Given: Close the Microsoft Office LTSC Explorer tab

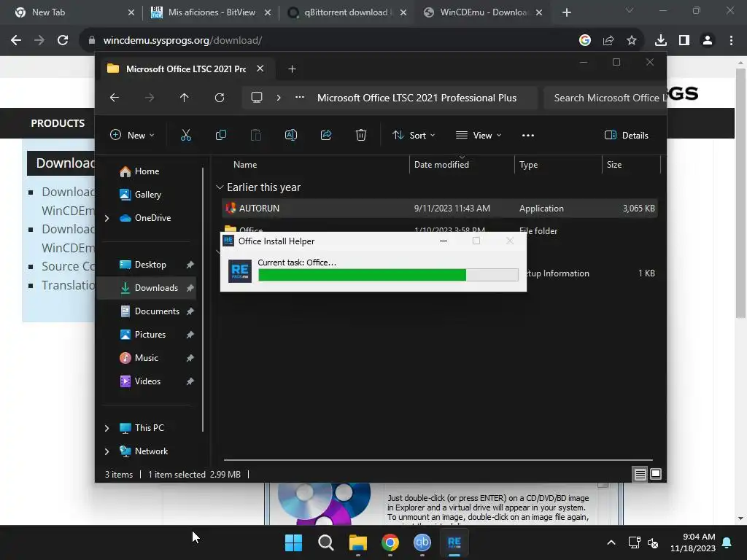Looking at the screenshot, I should point(260,69).
